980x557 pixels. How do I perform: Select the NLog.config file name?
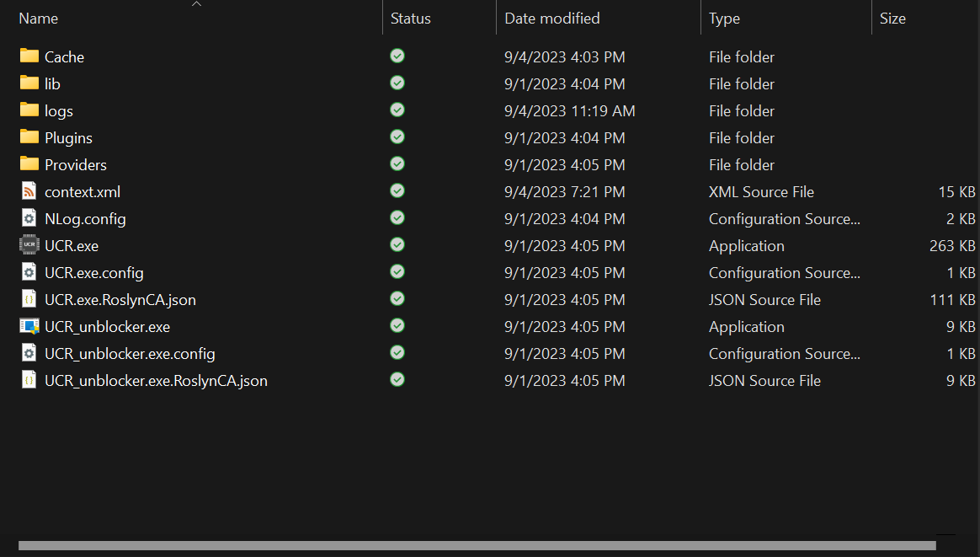85,219
